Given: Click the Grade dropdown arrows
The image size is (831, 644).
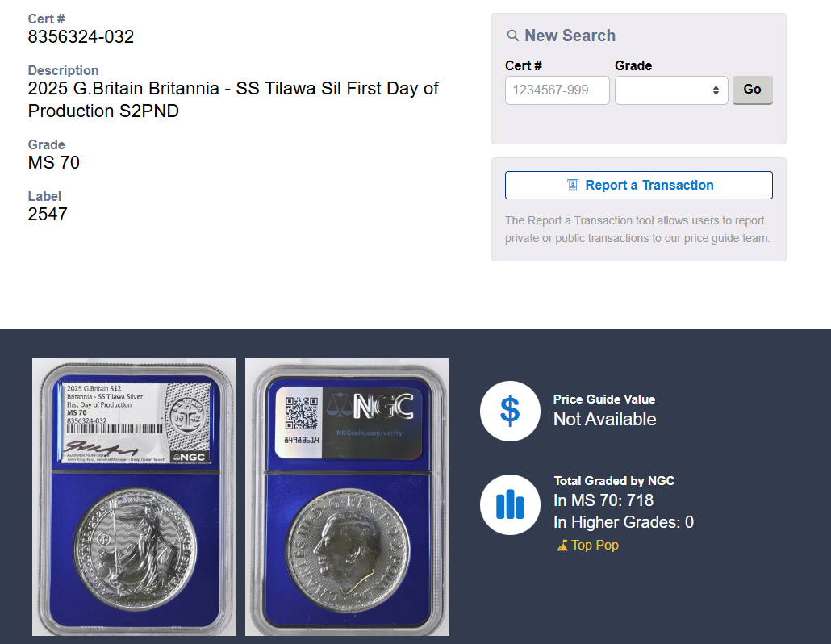Looking at the screenshot, I should coord(716,90).
